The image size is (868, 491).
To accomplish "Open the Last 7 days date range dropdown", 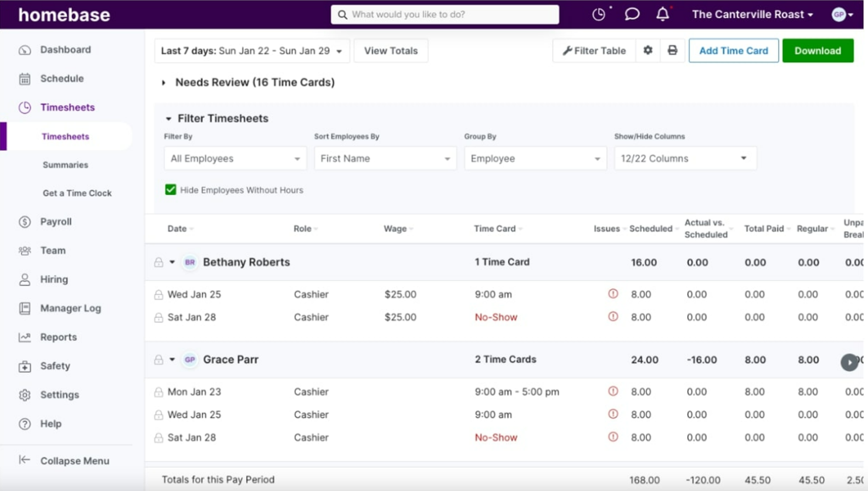I will coord(252,50).
